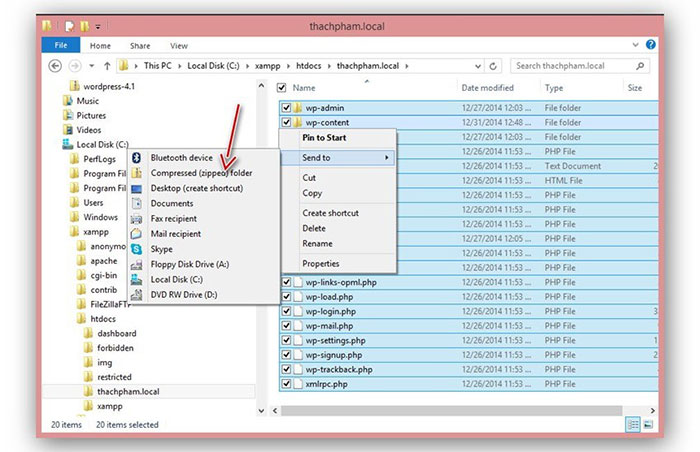Image resolution: width=700 pixels, height=452 pixels.
Task: Click Bluetooth device icon in Send to
Action: (137, 158)
